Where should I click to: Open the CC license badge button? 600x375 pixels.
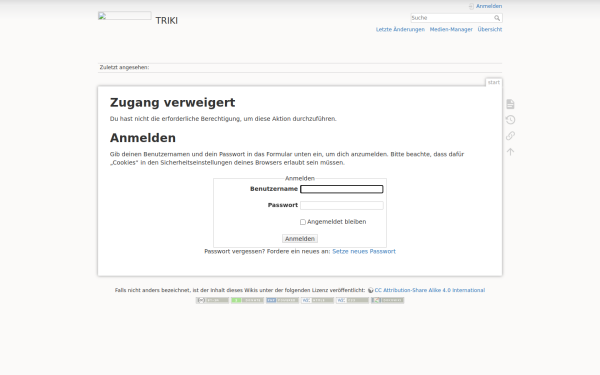click(x=212, y=300)
